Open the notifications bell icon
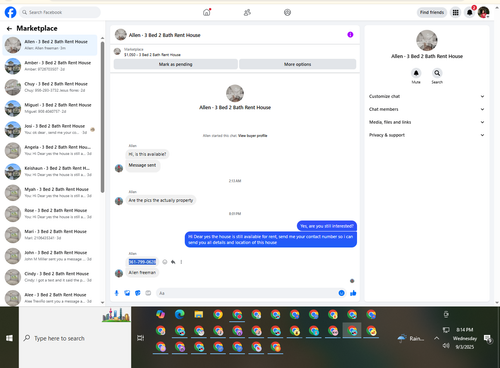The height and width of the screenshot is (368, 500). click(469, 13)
